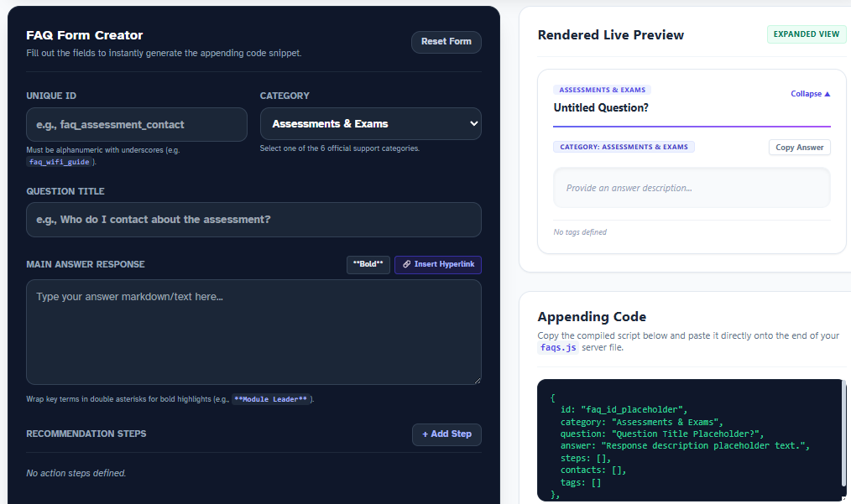Click the Insert Hyperlink button
Screen dimensions: 851x504
[x=438, y=264]
